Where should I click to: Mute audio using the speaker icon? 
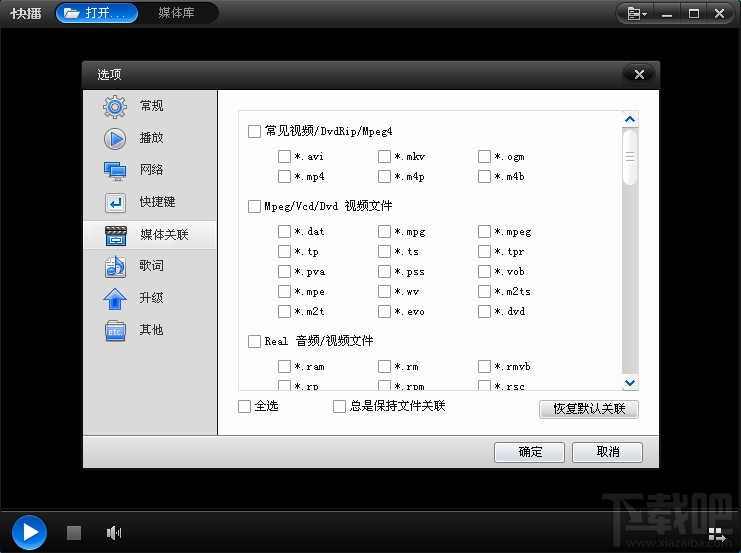(x=114, y=533)
